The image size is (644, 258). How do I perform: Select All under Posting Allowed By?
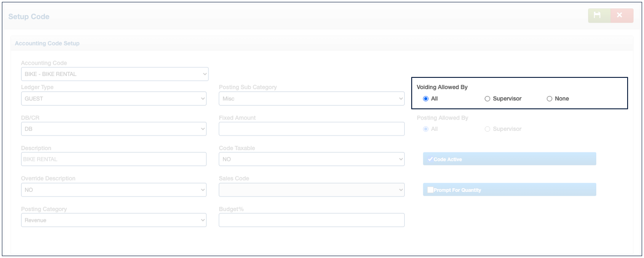(x=426, y=129)
